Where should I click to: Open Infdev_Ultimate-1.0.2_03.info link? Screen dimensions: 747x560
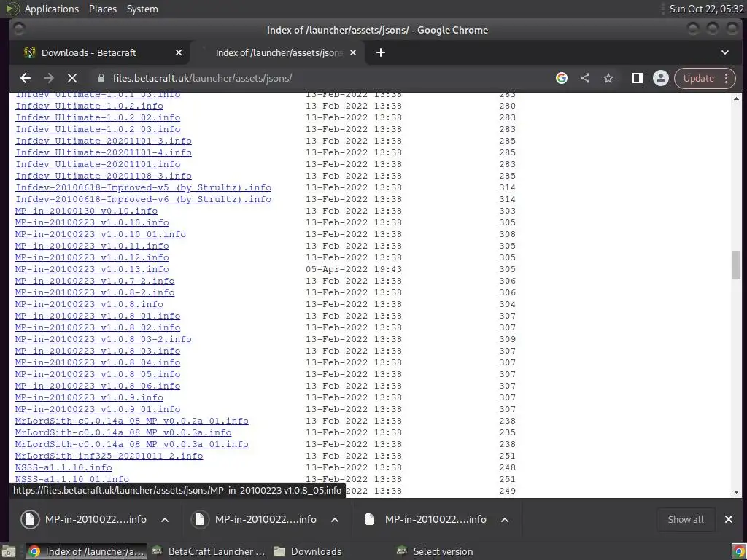98,129
